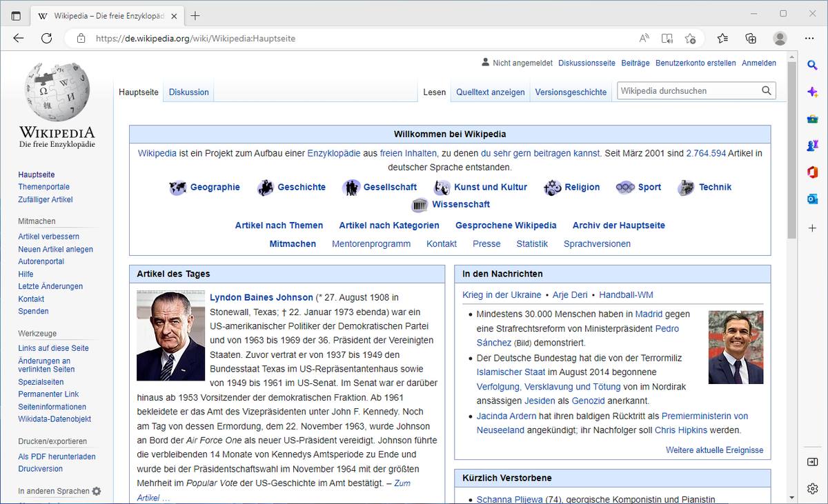Screen dimensions: 828x504
Task: Click the Spenden sidebar link
Action: [33, 312]
